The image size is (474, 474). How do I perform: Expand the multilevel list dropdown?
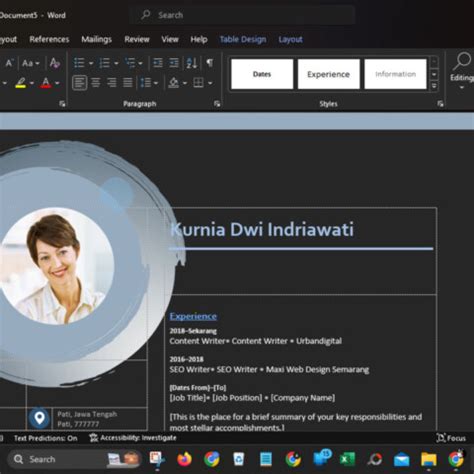140,63
